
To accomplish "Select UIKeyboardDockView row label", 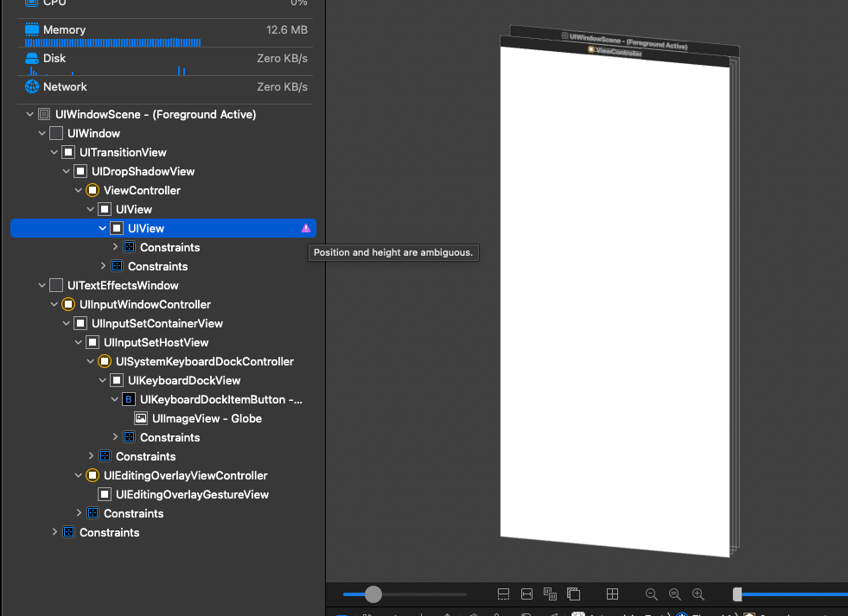I will tap(184, 380).
